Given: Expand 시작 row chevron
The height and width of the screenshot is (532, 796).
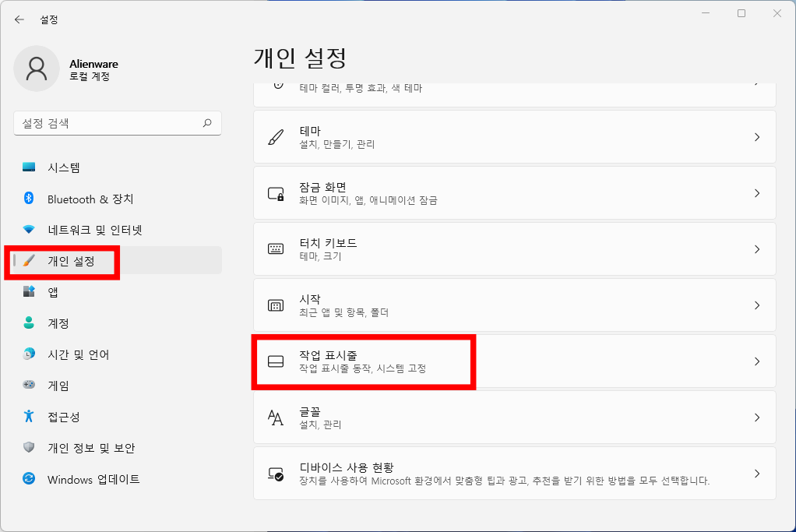Looking at the screenshot, I should point(757,305).
